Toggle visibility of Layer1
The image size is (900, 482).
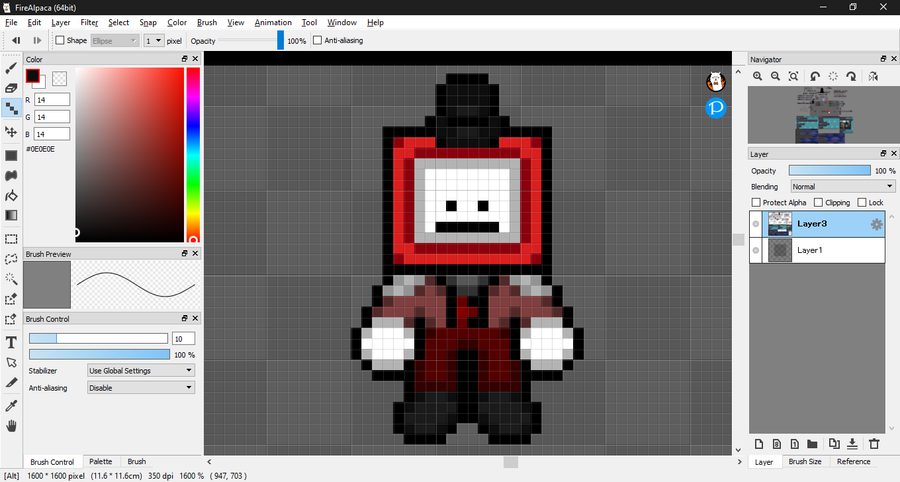click(756, 250)
